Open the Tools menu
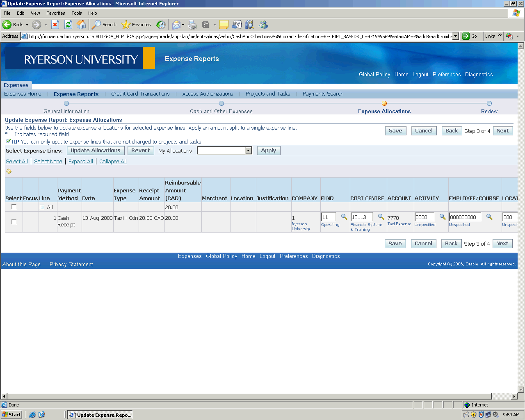 click(76, 13)
